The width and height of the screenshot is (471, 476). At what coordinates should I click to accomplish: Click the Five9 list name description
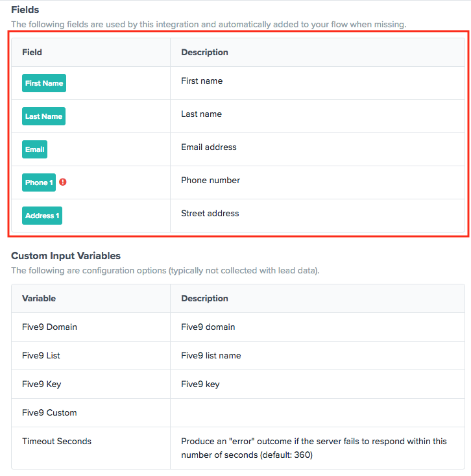[x=211, y=355]
